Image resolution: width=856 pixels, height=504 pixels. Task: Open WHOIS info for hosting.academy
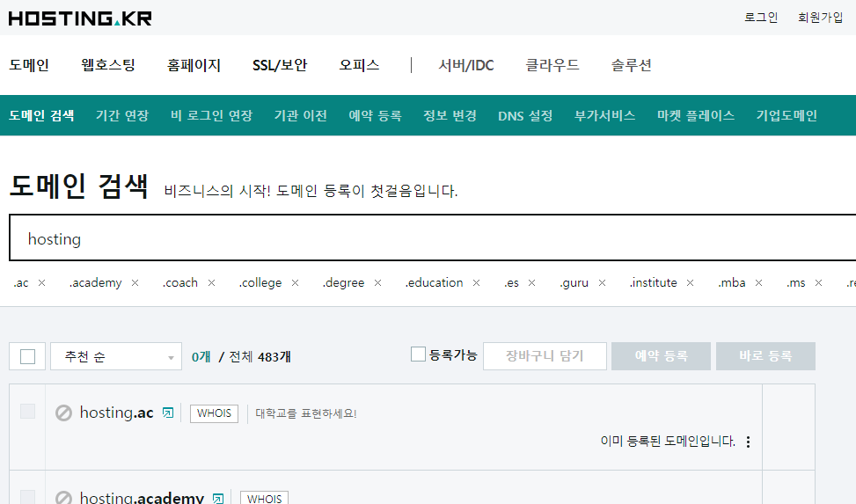click(264, 498)
